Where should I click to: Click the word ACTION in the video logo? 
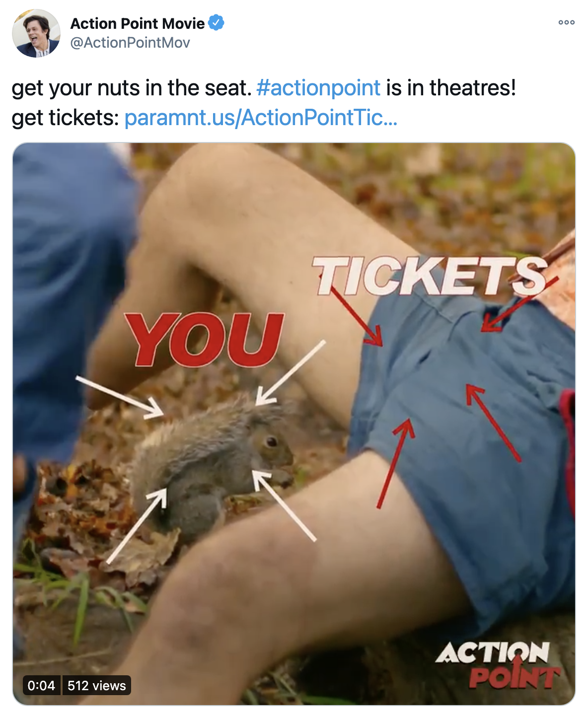point(493,653)
